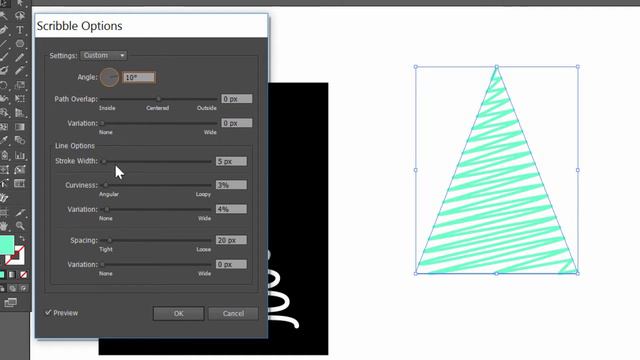Select the Hand tool
Image resolution: width=640 pixels, height=360 pixels.
point(4,226)
